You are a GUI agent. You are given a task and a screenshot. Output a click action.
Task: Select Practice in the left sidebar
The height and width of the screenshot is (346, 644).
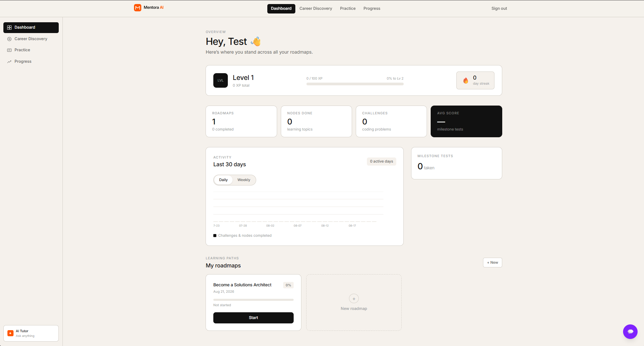31,50
